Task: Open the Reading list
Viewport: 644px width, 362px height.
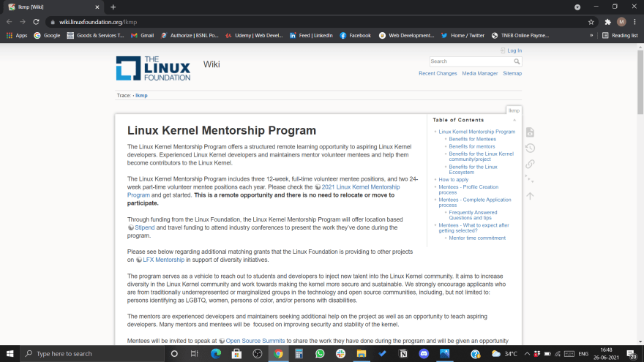Action: click(x=620, y=36)
